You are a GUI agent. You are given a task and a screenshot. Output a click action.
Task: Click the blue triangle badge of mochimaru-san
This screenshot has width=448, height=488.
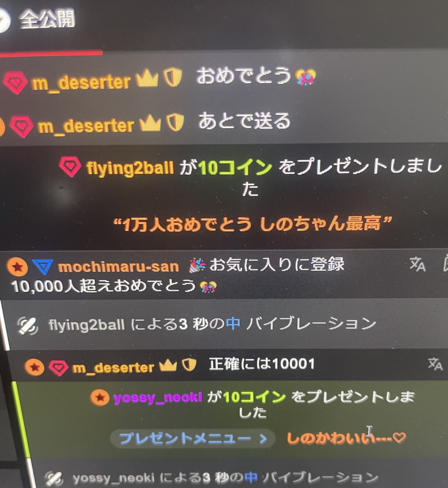click(43, 267)
